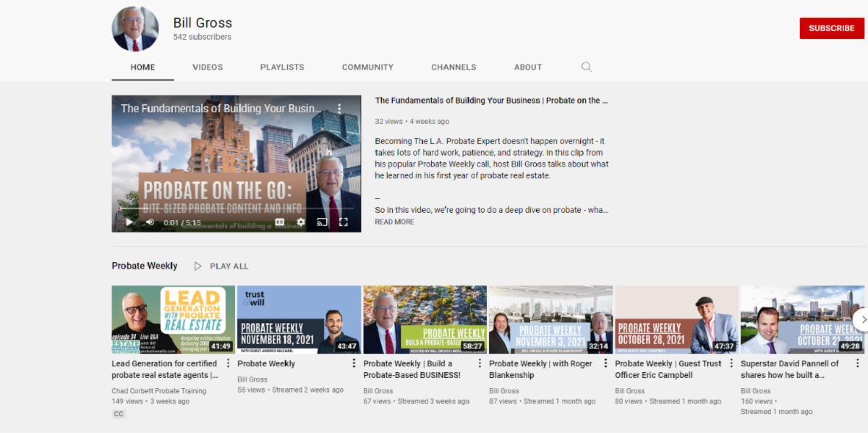Open player settings gear icon
The image size is (868, 433).
(301, 222)
